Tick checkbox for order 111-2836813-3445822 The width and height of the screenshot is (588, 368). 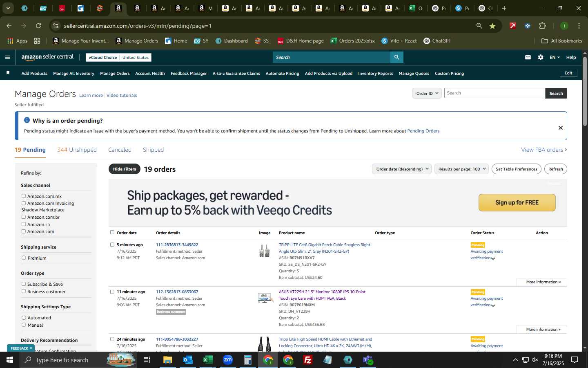point(112,245)
